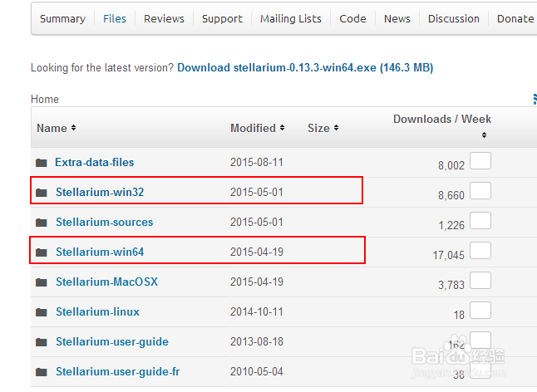537x392 pixels.
Task: Select the 2015-08-11 modified date
Action: pos(257,162)
